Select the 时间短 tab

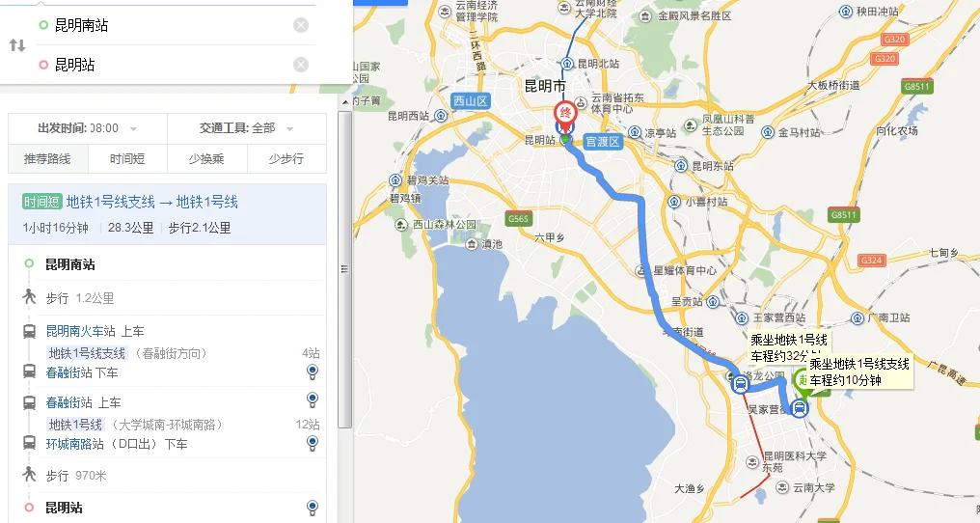tap(127, 159)
